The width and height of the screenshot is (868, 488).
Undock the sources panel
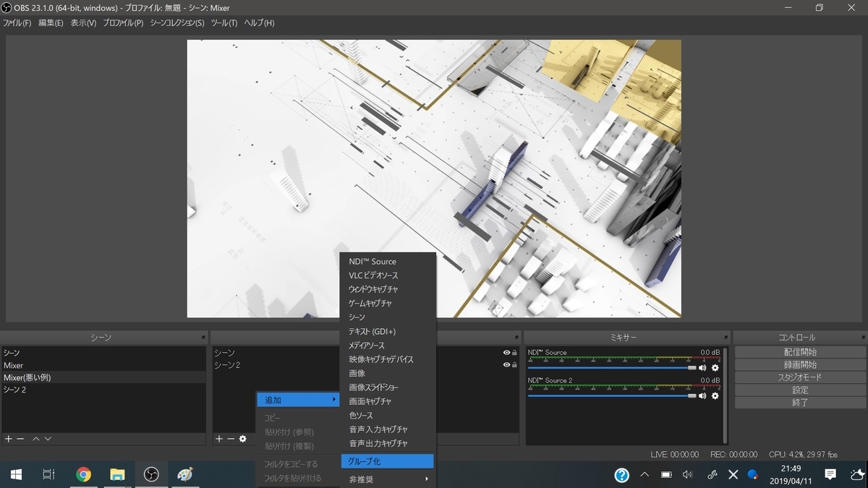coord(516,338)
